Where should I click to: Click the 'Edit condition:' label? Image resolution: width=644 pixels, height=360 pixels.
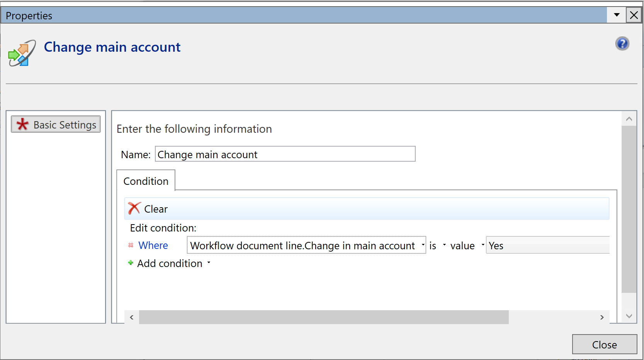[163, 228]
